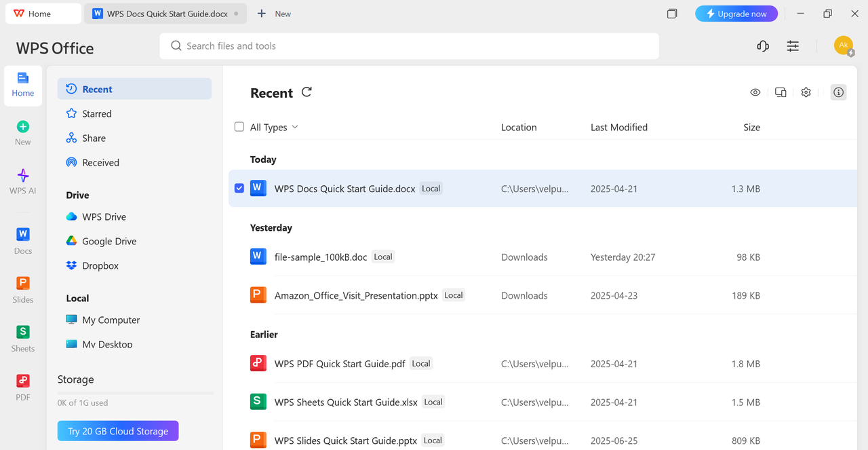
Task: Open PDF from left sidebar
Action: tap(23, 388)
